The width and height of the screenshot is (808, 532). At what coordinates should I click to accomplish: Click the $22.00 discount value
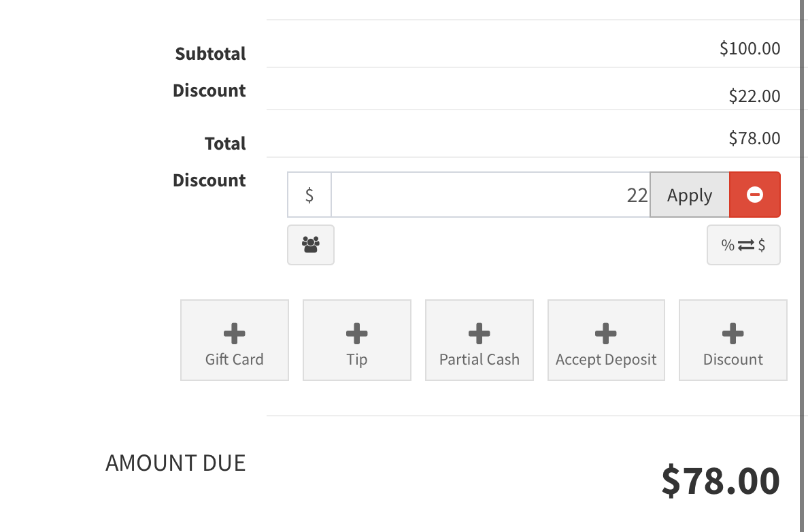754,96
